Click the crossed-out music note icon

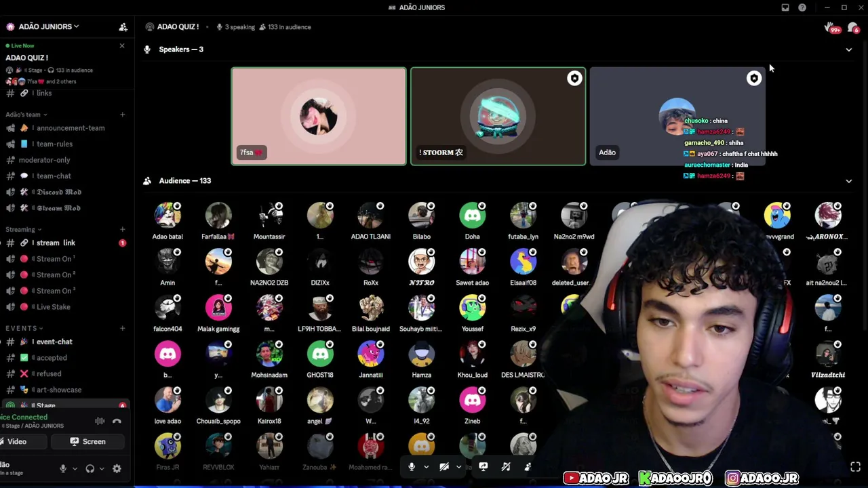pyautogui.click(x=506, y=466)
